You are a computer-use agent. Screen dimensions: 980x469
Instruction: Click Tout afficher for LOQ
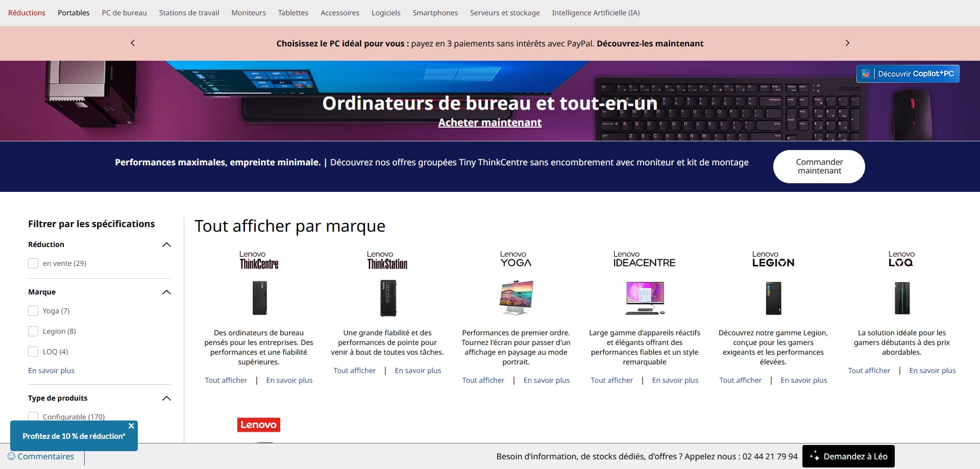pyautogui.click(x=869, y=371)
